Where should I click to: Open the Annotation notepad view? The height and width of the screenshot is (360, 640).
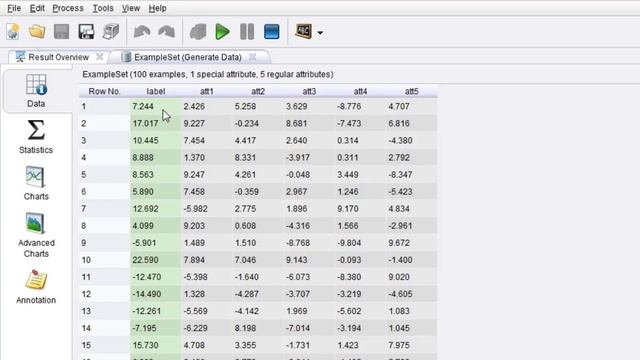[x=36, y=287]
